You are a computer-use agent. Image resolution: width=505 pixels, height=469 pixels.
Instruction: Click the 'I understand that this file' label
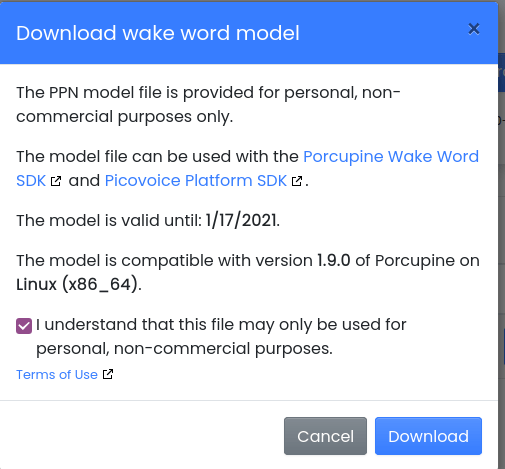221,336
